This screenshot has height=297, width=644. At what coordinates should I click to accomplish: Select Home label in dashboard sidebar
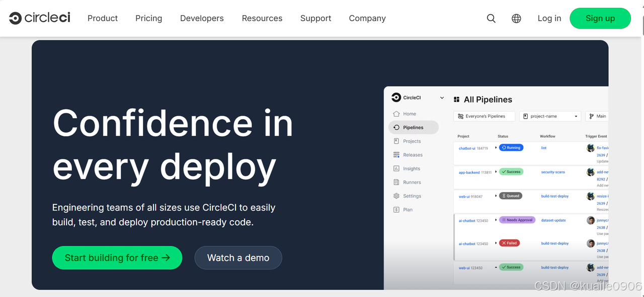(x=410, y=114)
